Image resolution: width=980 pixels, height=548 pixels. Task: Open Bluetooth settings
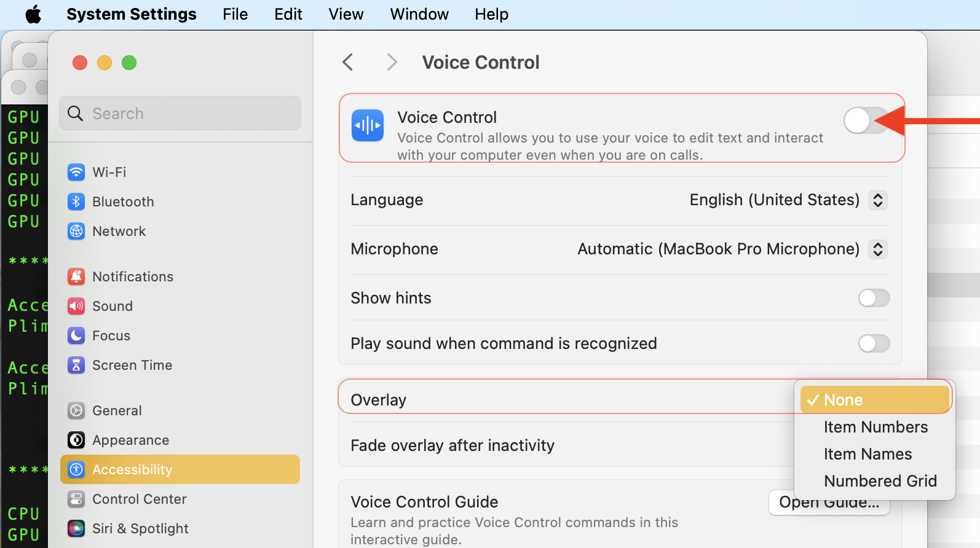tap(123, 202)
